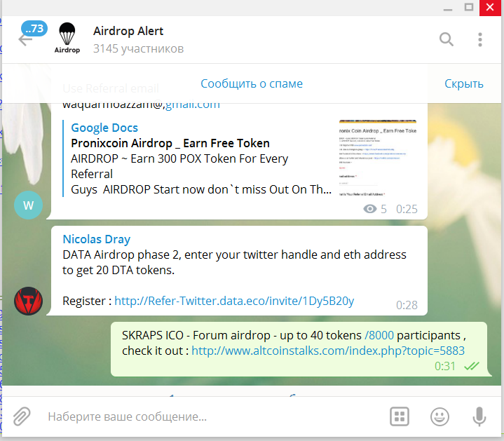The height and width of the screenshot is (441, 504).
Task: Open the three-dot chat menu
Action: tap(480, 39)
